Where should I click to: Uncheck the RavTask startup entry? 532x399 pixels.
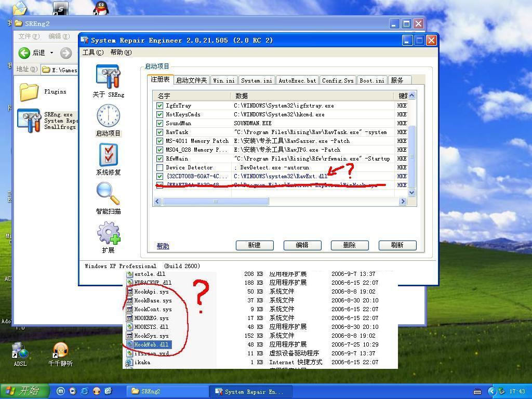point(159,132)
